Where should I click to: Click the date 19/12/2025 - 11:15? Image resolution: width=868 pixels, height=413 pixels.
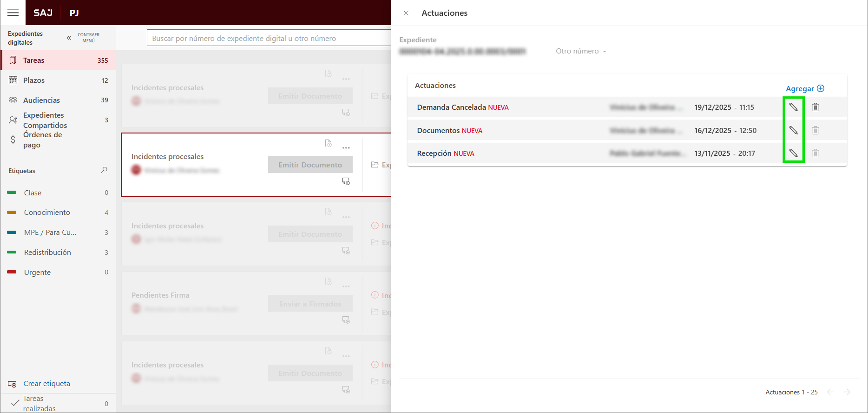[724, 107]
